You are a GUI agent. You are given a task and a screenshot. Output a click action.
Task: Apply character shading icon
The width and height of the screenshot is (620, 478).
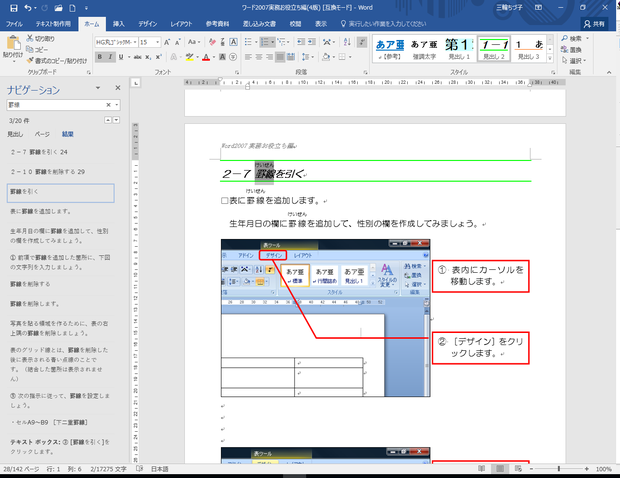click(x=223, y=57)
